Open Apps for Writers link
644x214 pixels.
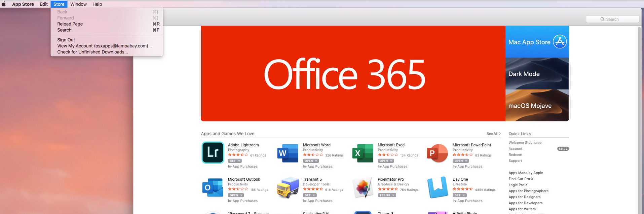522,209
